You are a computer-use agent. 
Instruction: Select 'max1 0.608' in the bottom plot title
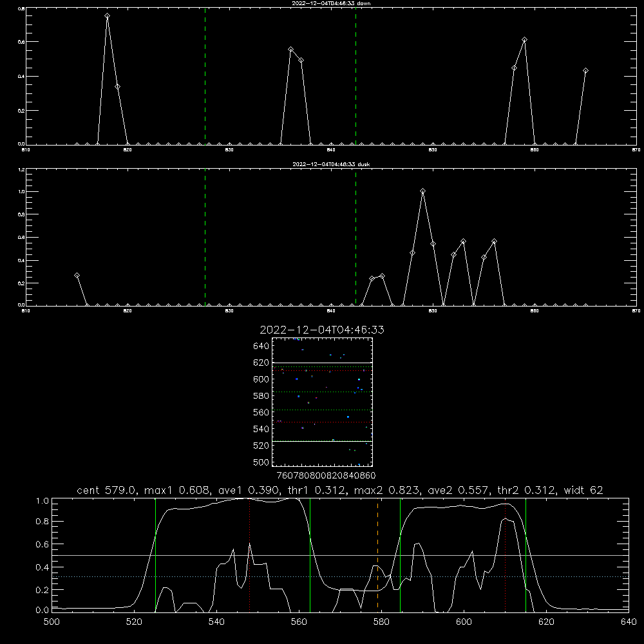click(178, 490)
